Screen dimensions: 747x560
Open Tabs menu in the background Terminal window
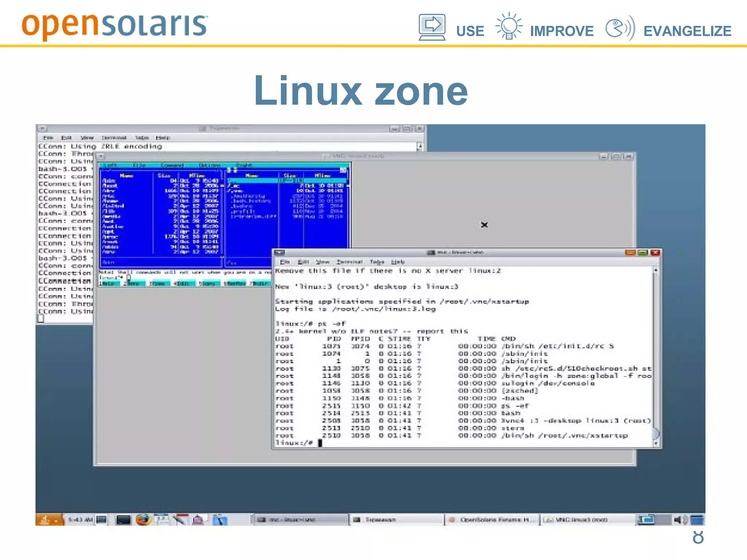[142, 138]
